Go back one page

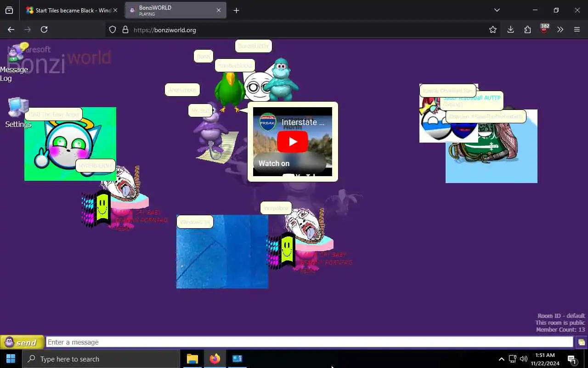11,29
